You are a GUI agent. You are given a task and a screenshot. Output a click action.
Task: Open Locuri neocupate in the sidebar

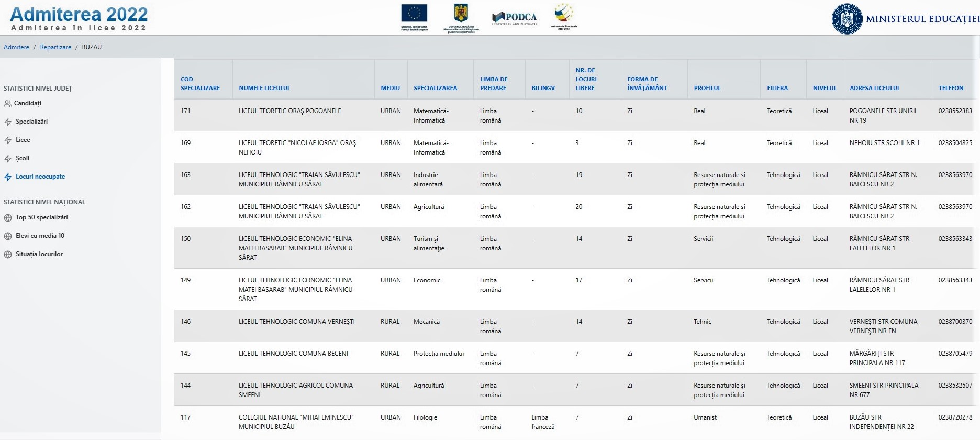click(40, 177)
